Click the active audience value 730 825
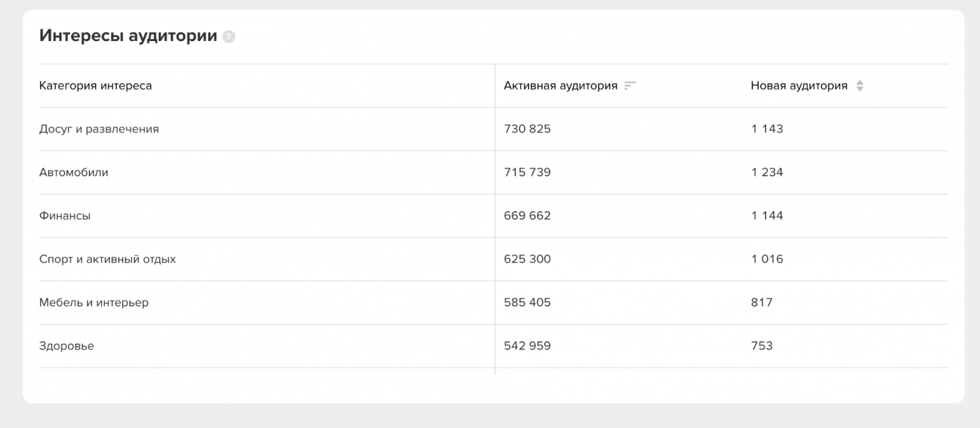 coord(527,129)
